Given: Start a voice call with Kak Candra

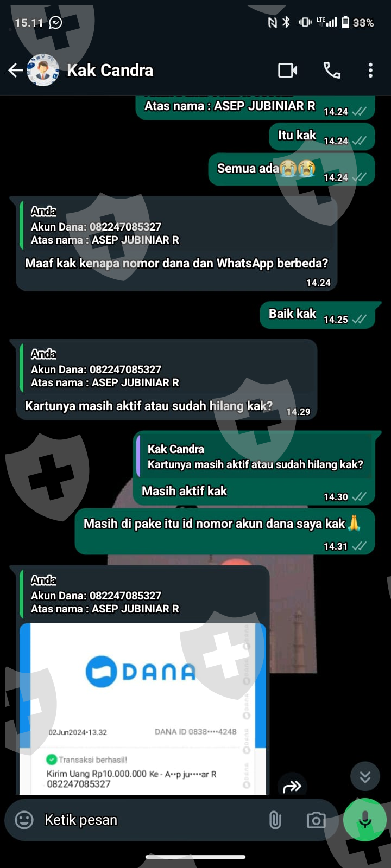Looking at the screenshot, I should pos(332,71).
